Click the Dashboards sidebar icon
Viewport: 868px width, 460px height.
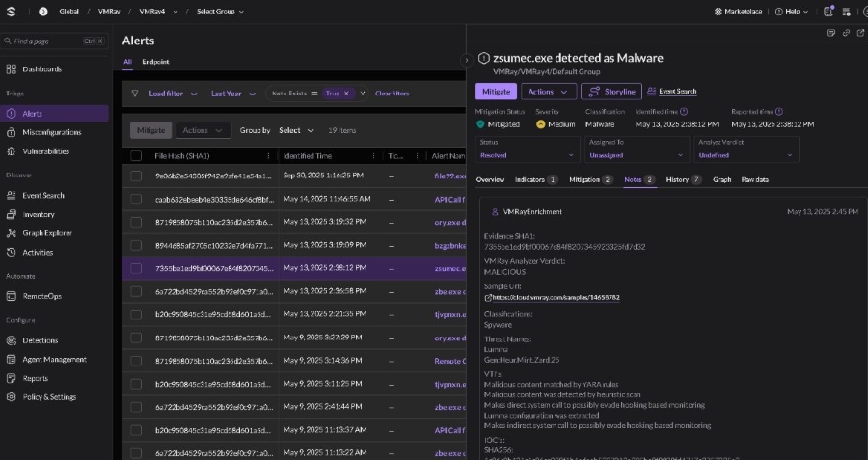11,69
